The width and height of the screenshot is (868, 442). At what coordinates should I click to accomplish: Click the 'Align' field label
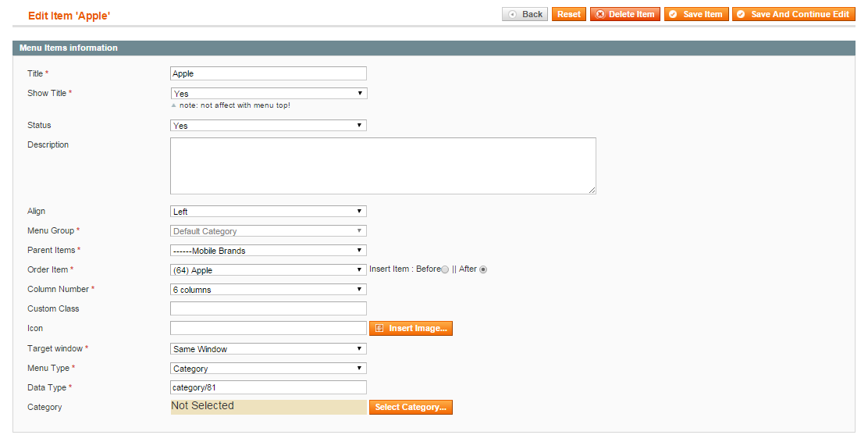[x=37, y=211]
